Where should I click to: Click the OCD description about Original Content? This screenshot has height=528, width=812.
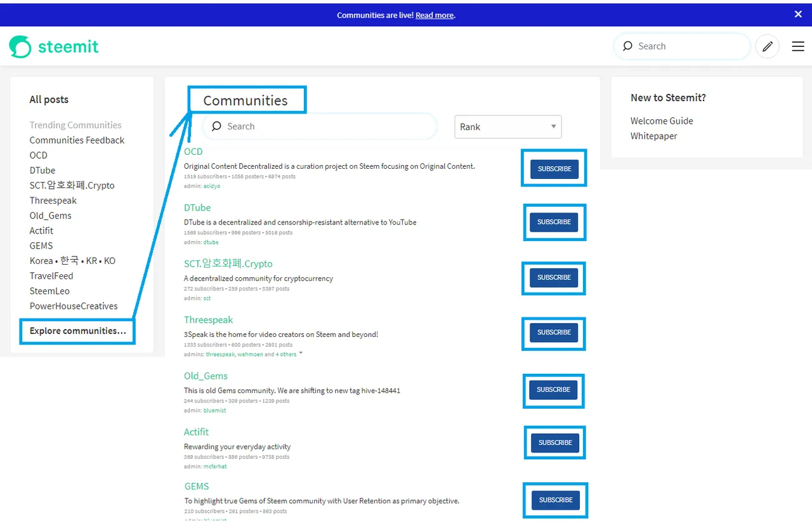coord(329,166)
